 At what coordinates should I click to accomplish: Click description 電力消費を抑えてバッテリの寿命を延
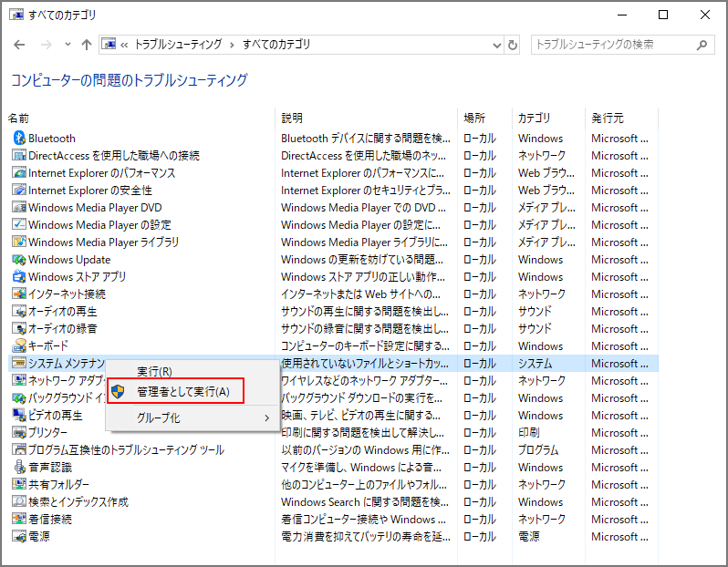click(366, 537)
